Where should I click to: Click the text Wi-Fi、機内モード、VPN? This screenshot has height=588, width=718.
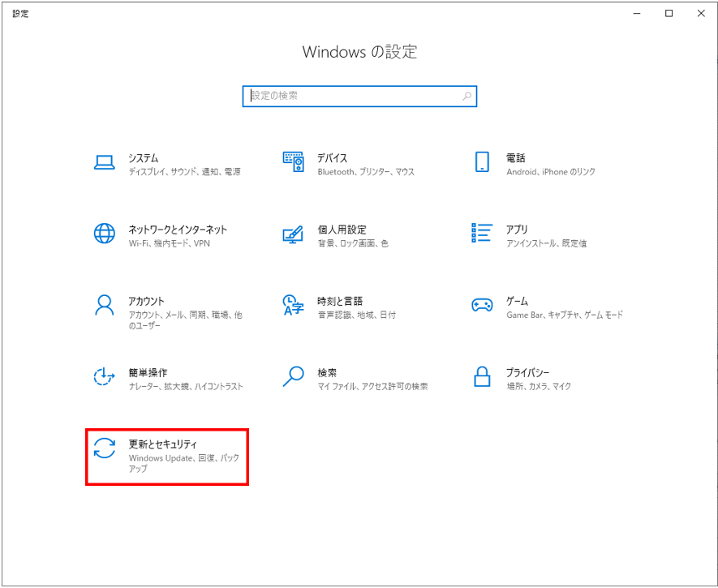170,243
